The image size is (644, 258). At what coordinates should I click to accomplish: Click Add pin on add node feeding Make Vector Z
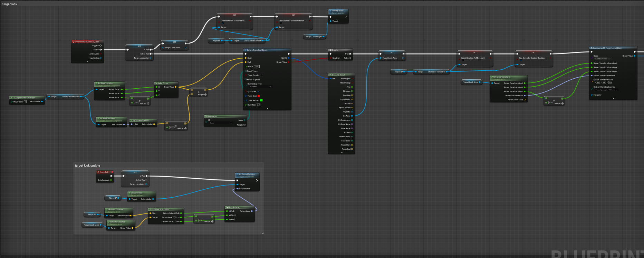[x=144, y=103]
